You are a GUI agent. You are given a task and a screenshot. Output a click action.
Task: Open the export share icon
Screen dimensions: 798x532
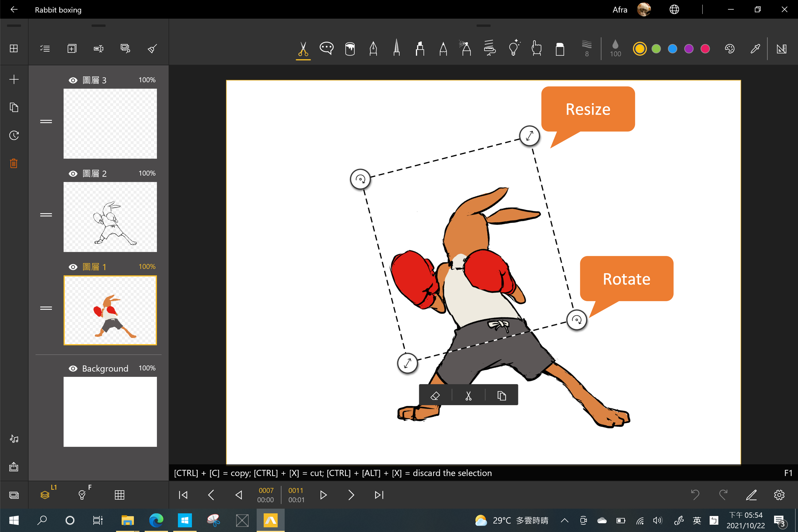(x=14, y=467)
